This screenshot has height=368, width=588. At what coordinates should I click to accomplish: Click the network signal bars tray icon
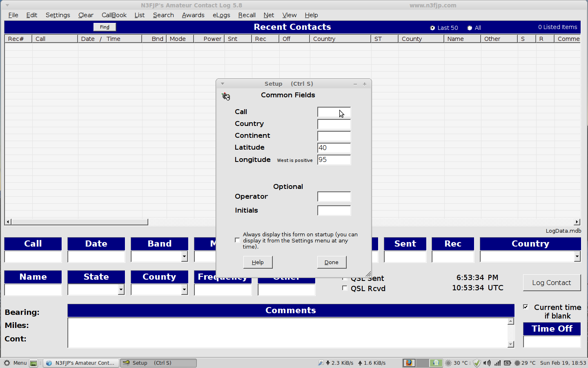pos(497,363)
